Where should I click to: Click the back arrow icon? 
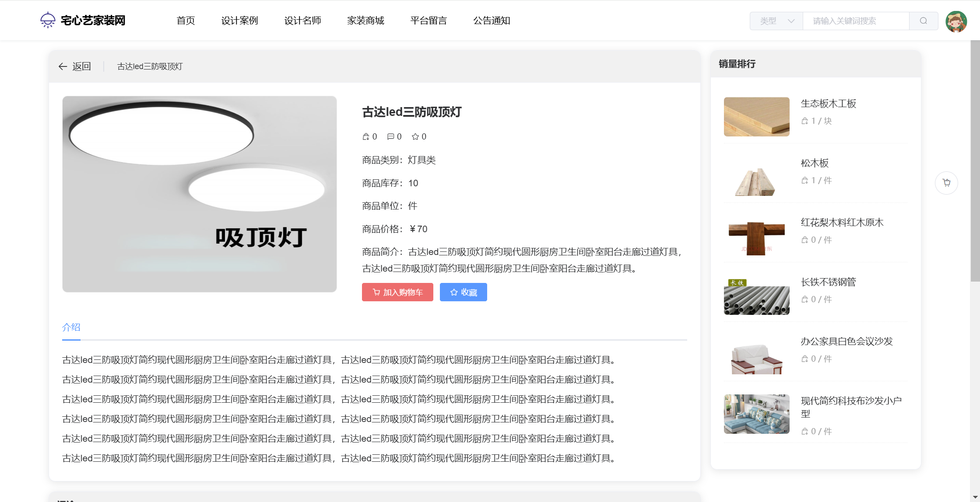[x=63, y=66]
